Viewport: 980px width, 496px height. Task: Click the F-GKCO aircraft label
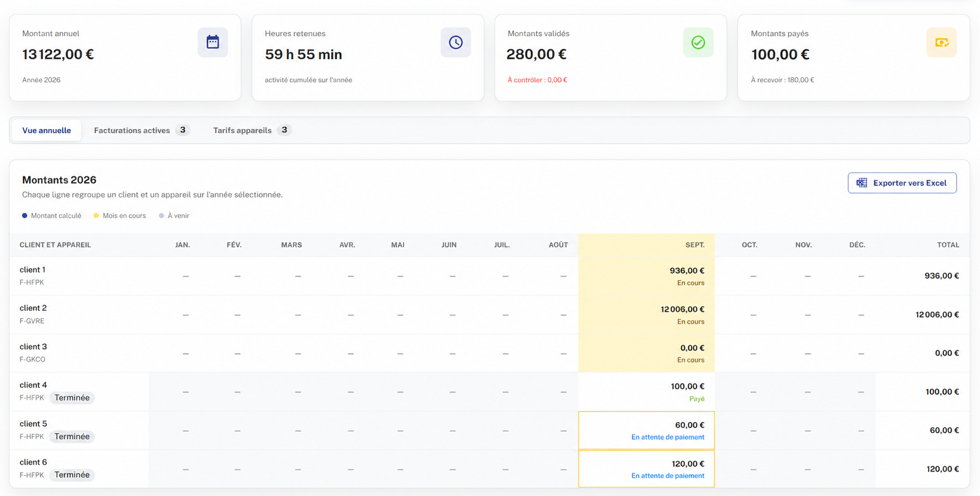(32, 359)
